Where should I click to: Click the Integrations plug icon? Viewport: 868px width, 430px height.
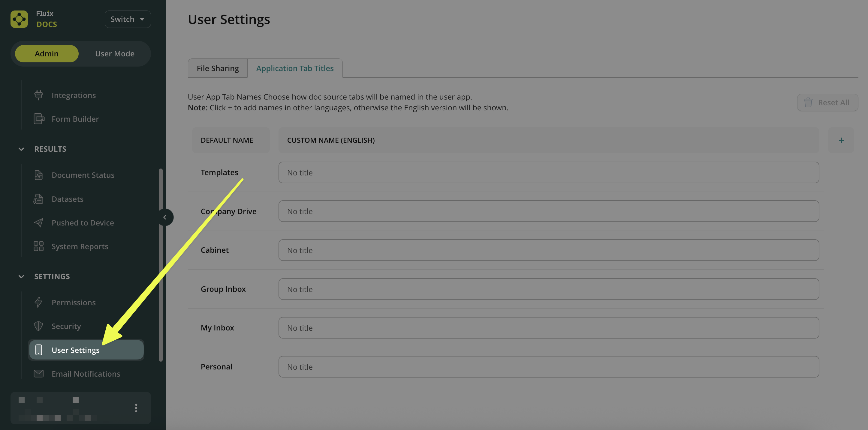pos(39,95)
